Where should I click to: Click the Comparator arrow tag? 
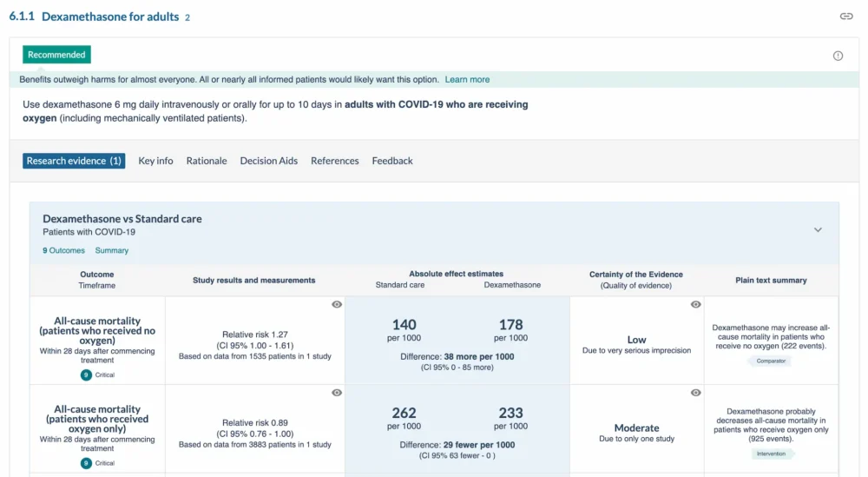(x=770, y=361)
